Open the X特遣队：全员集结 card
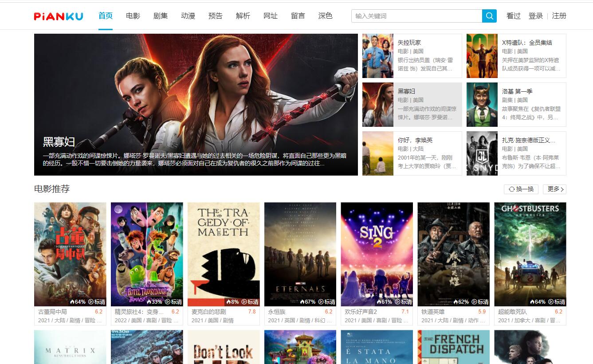This screenshot has height=364, width=593. click(x=516, y=56)
